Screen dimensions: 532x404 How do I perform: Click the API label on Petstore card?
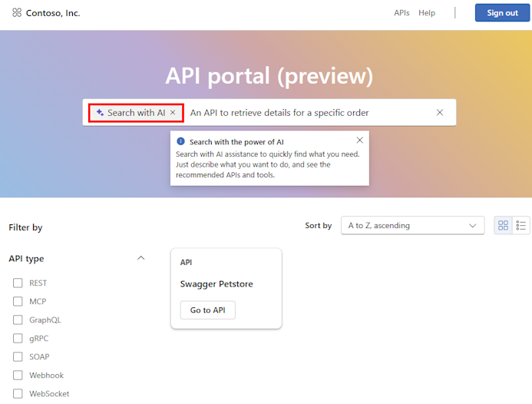point(186,262)
